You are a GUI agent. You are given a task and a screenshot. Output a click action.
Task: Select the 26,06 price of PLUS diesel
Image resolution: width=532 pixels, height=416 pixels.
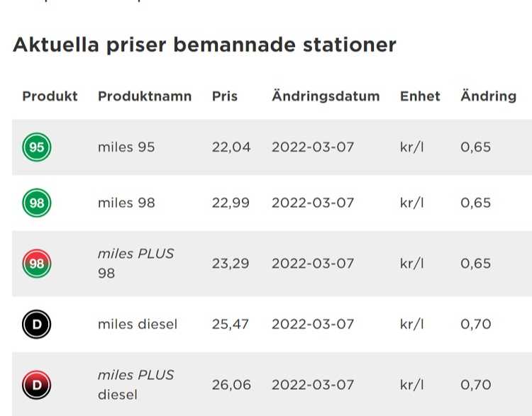coord(231,385)
